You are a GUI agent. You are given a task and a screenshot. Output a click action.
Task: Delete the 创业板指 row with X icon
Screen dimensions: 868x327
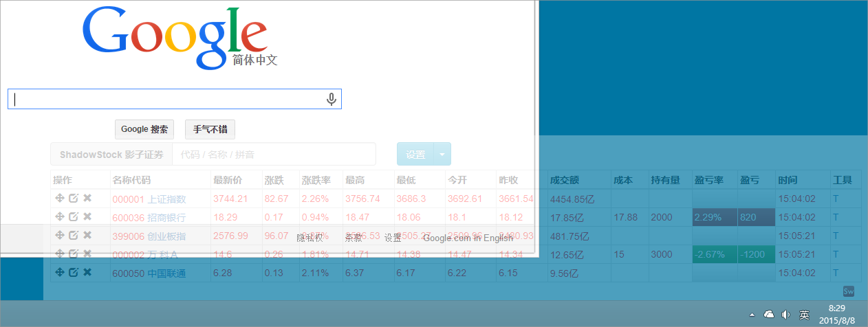coord(87,236)
